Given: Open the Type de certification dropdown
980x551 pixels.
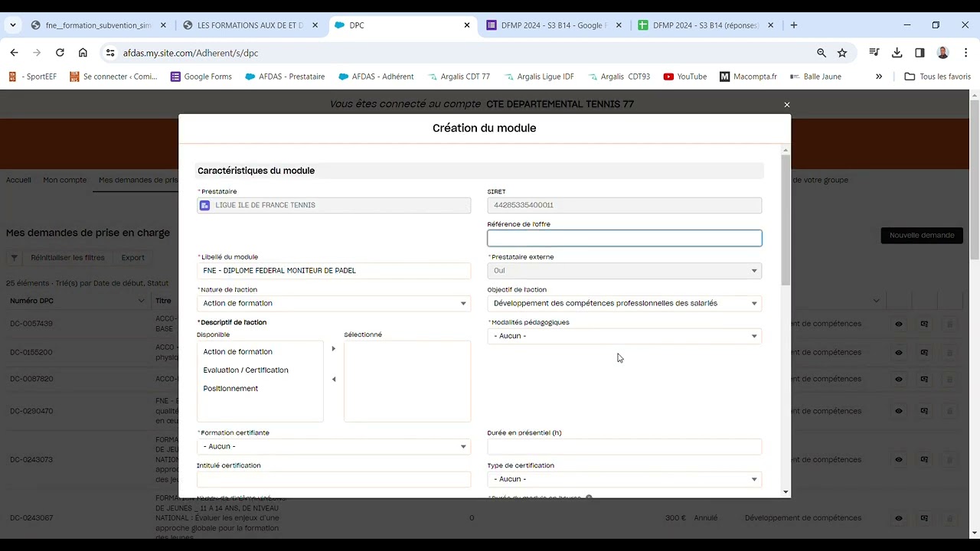Looking at the screenshot, I should pos(625,479).
